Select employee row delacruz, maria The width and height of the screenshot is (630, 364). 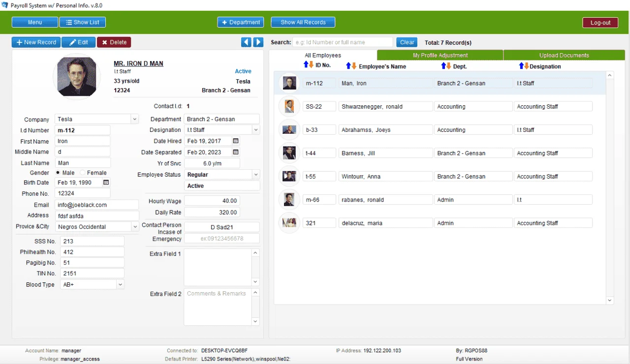[440, 223]
